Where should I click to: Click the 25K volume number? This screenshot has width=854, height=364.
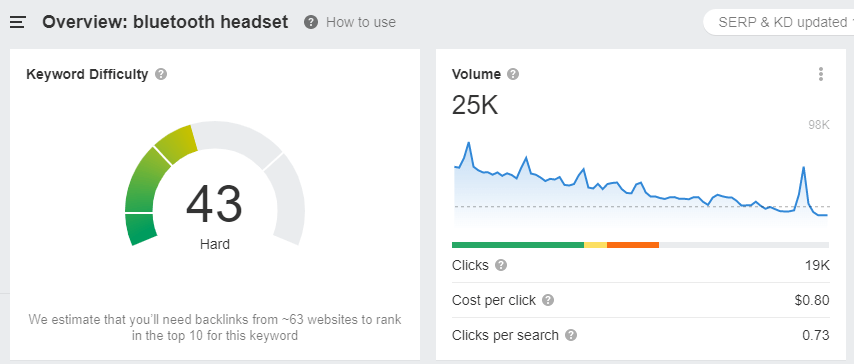pyautogui.click(x=475, y=105)
